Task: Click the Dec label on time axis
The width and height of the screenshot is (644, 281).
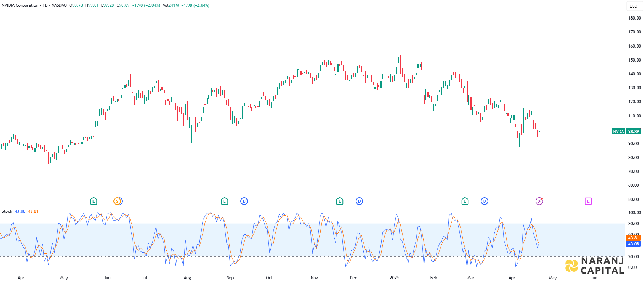Action: coord(353,278)
